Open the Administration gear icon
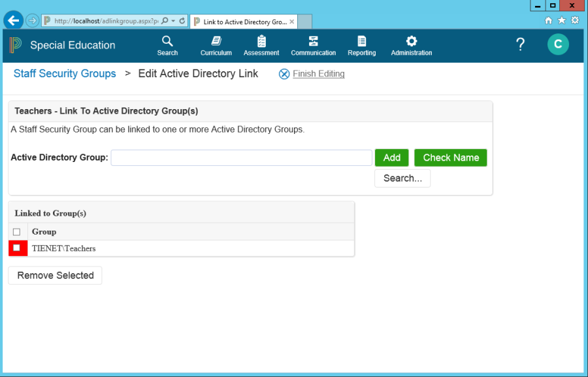588x377 pixels. click(x=411, y=42)
